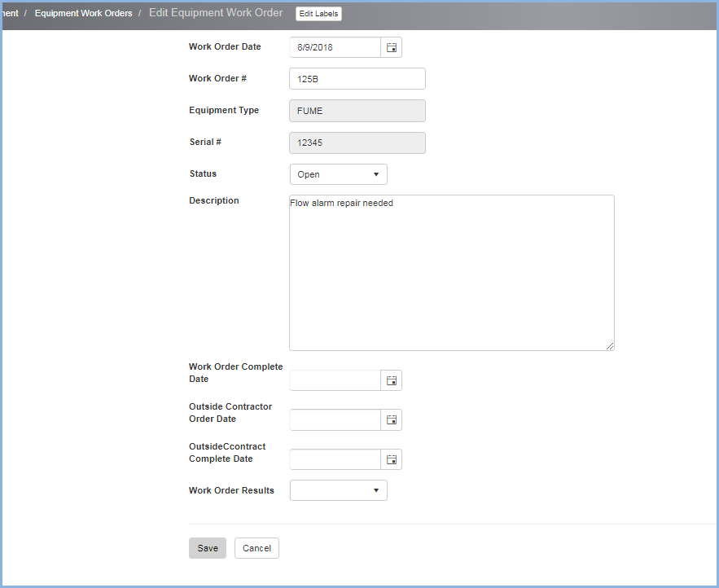Click the Status label
719x588 pixels.
point(203,173)
